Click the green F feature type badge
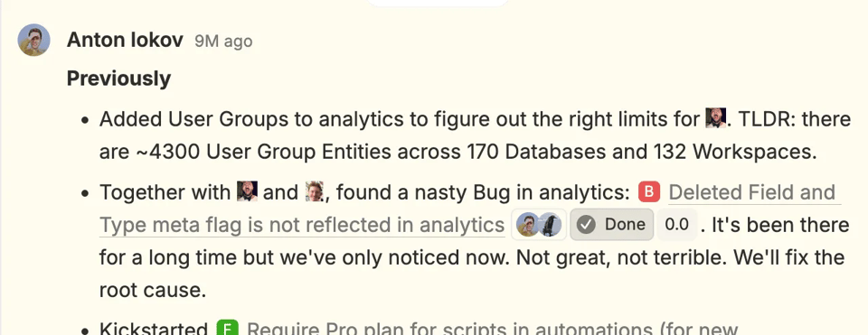The image size is (868, 335). click(x=227, y=329)
